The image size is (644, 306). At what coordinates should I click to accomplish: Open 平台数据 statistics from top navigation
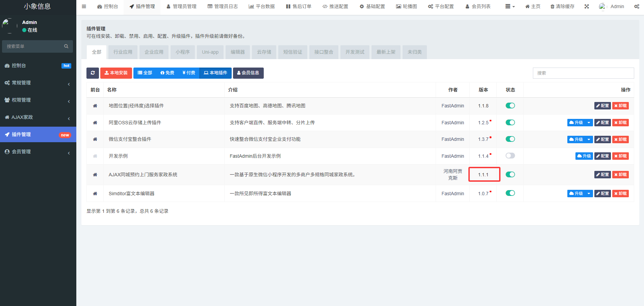coord(262,6)
